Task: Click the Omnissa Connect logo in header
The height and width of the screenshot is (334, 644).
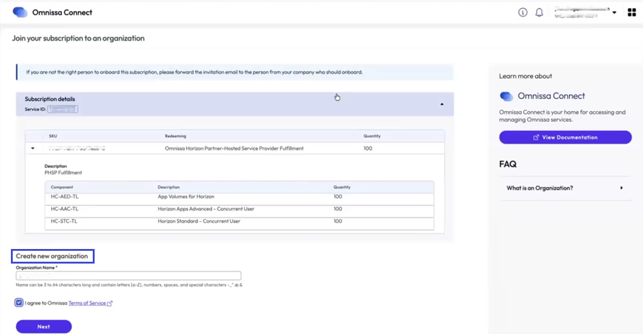Action: point(20,12)
